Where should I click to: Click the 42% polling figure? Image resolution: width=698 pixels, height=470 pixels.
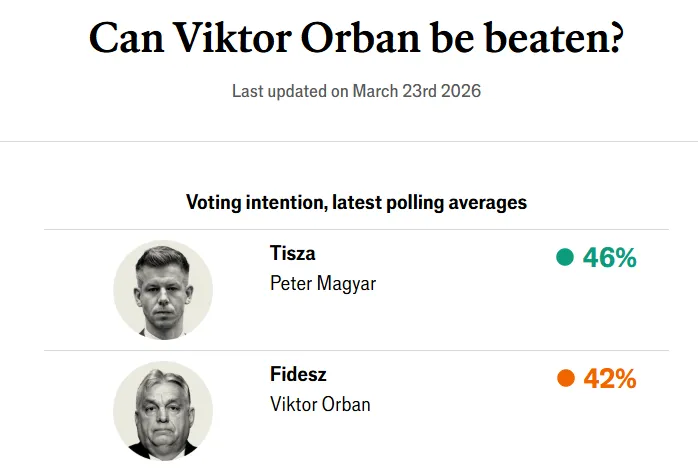(x=610, y=378)
